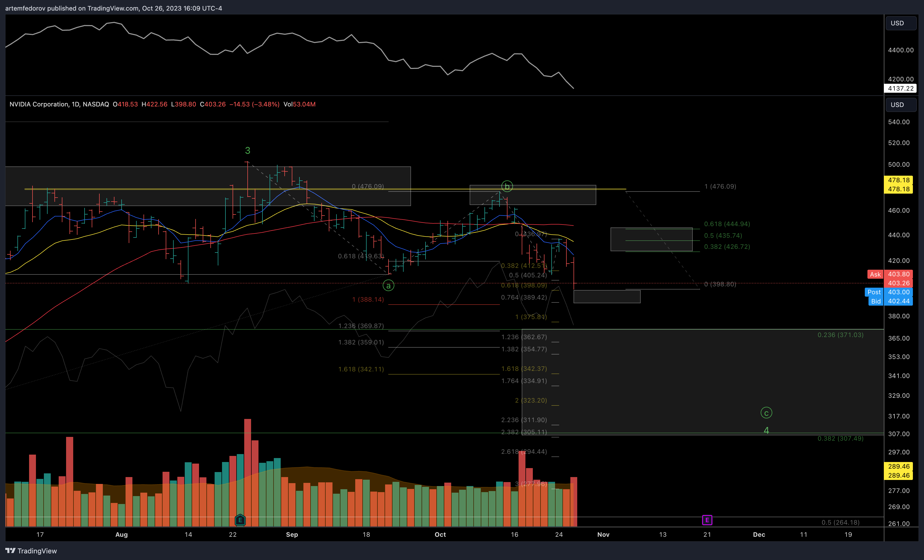
Task: Click the NVIDIA Corporation, 1D, NASDAQ title
Action: point(59,104)
